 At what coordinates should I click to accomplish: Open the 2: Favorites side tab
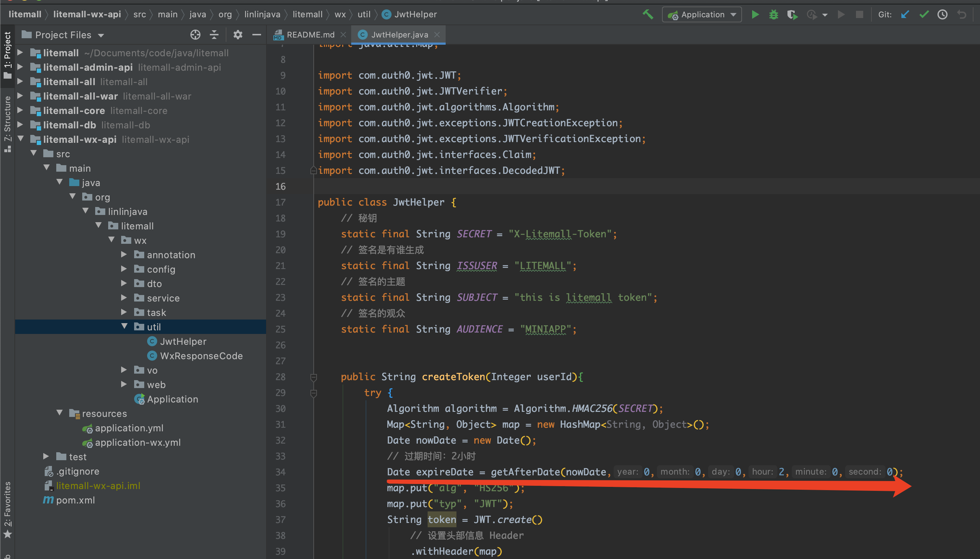point(8,510)
